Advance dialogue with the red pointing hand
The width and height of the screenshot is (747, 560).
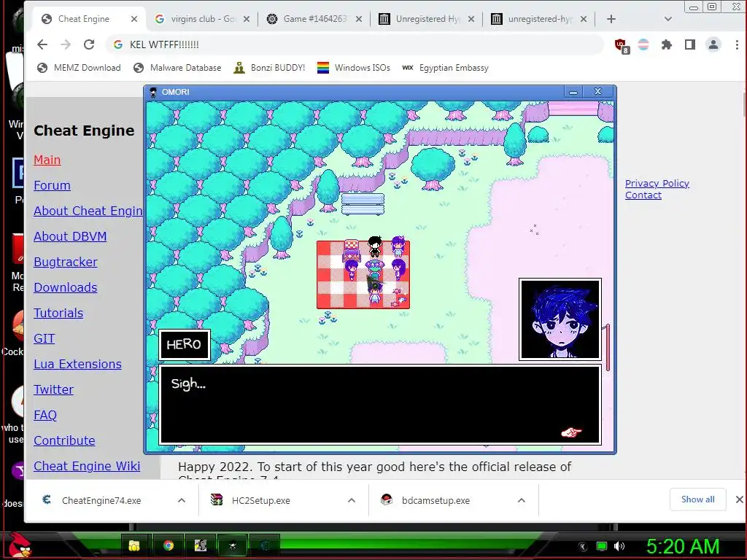coord(571,432)
